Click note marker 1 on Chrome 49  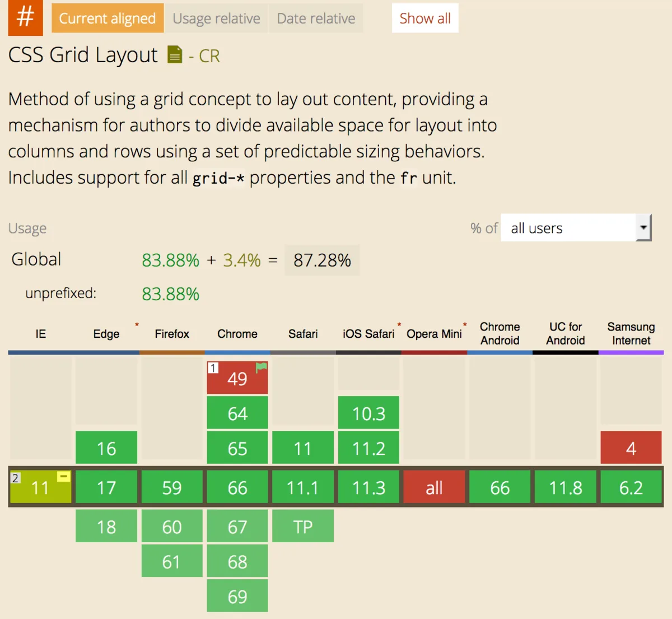tap(213, 368)
